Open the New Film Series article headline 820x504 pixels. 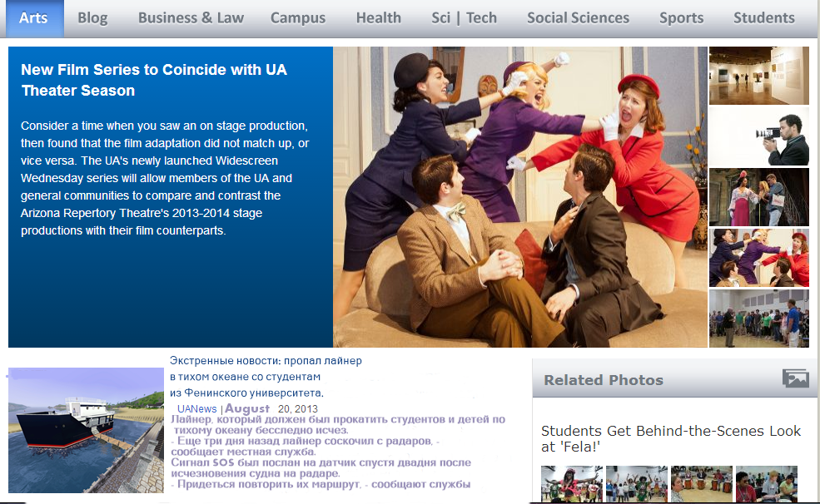154,80
